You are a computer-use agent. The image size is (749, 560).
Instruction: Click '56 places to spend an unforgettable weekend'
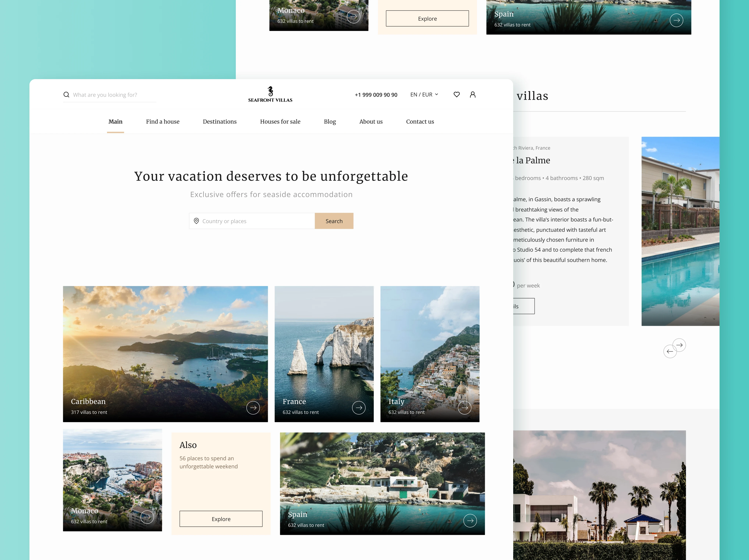pyautogui.click(x=209, y=462)
